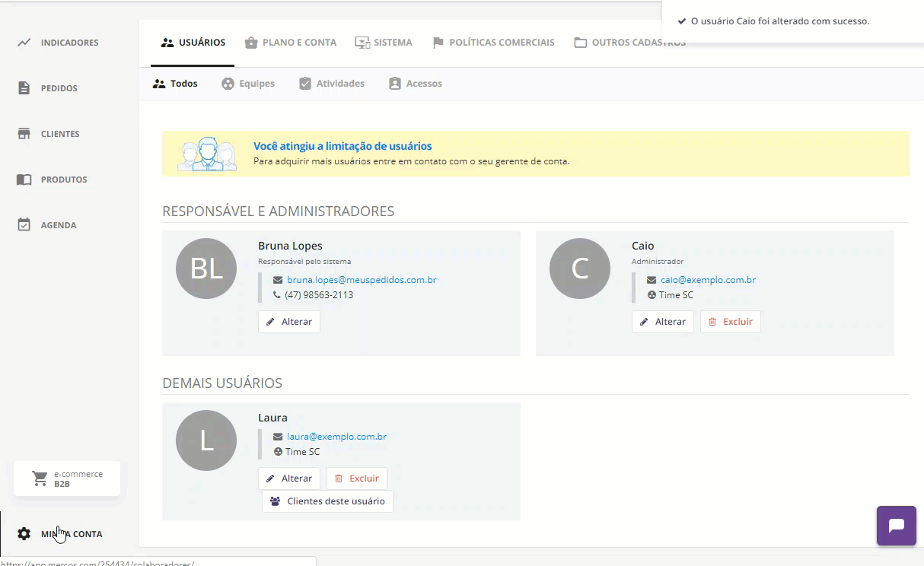Click the e-commerce B2B cart button
This screenshot has height=566, width=924.
coord(67,479)
